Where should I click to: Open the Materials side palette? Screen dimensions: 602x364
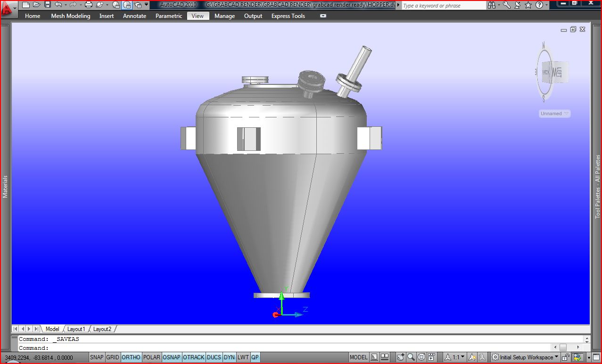(6, 186)
